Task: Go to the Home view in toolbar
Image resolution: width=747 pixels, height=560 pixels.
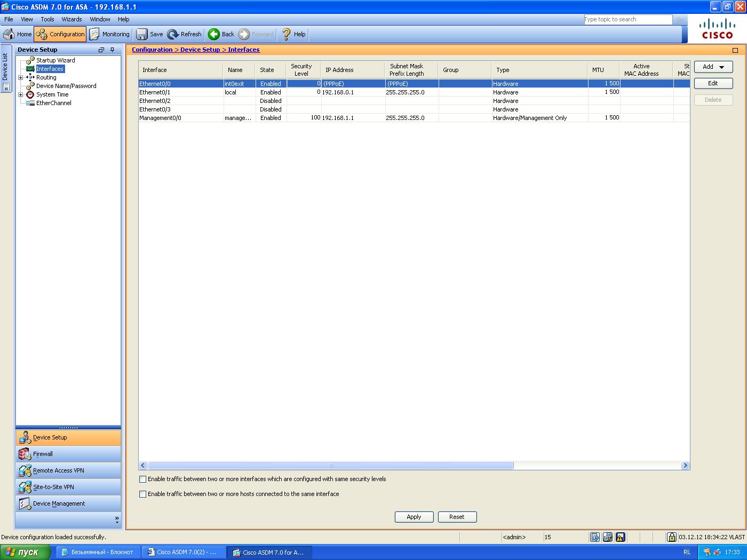Action: (18, 34)
